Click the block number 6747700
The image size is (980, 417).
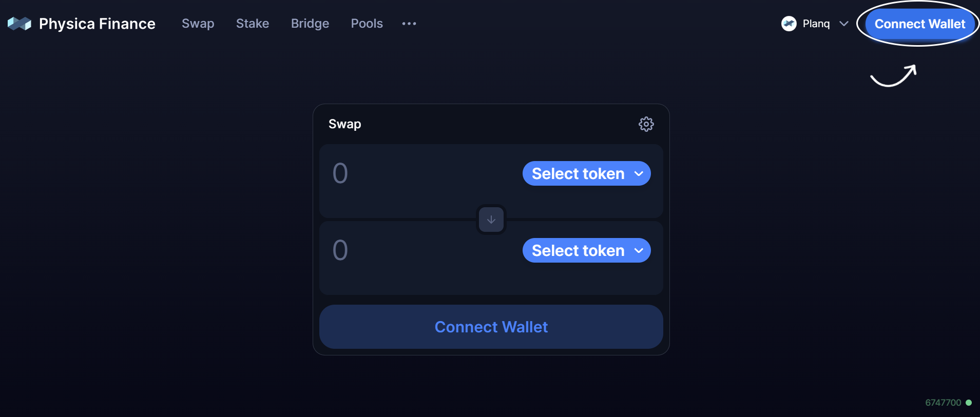(x=943, y=403)
